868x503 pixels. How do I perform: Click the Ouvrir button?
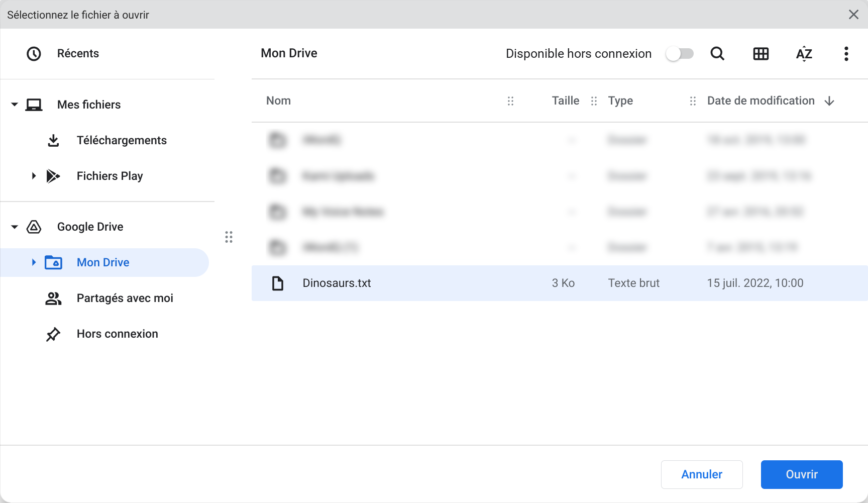click(802, 474)
